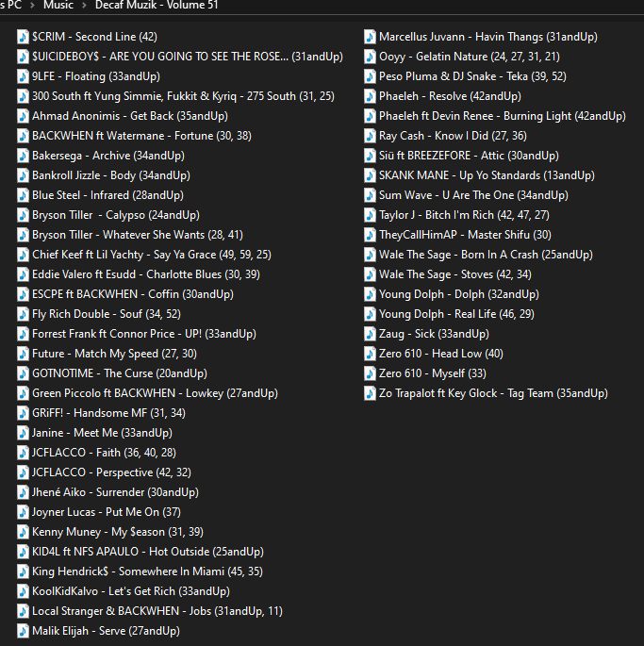Click the Decaf Muzik - Volume 51 breadcrumb
Viewport: 644px width, 646px height.
[157, 5]
